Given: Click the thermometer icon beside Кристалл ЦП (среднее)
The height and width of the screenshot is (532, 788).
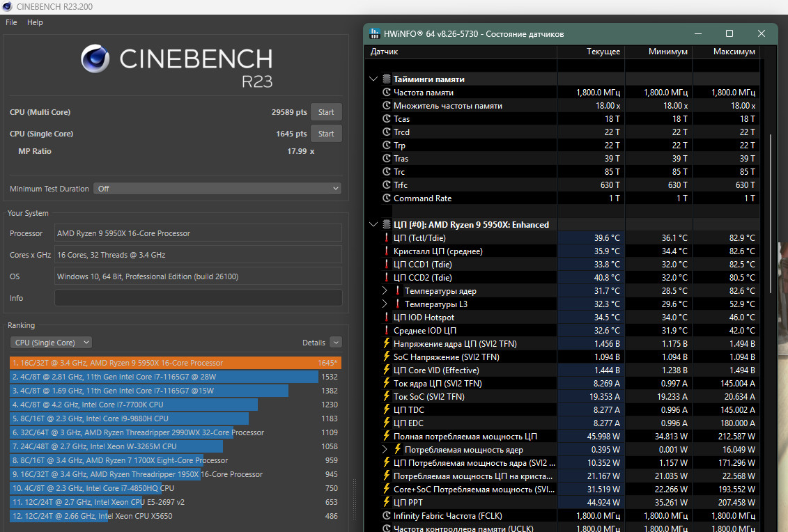Looking at the screenshot, I should click(x=387, y=251).
